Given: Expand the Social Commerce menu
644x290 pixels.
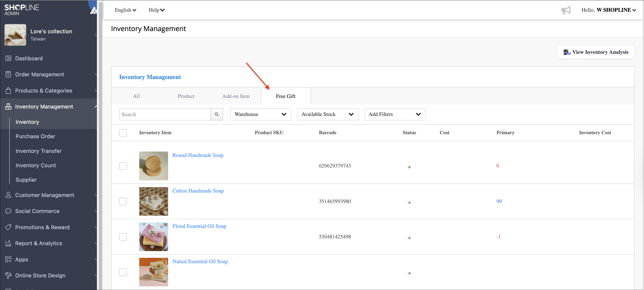Looking at the screenshot, I should [96, 211].
